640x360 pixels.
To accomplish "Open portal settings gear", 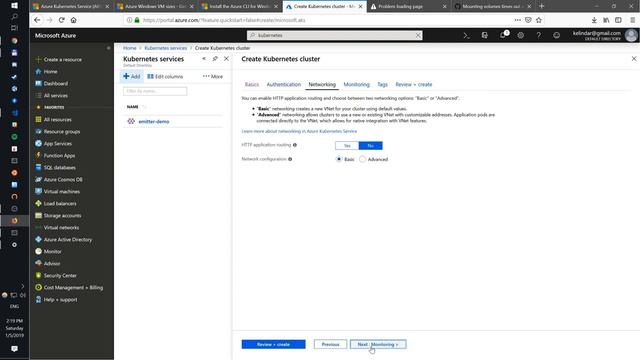I will tap(521, 36).
